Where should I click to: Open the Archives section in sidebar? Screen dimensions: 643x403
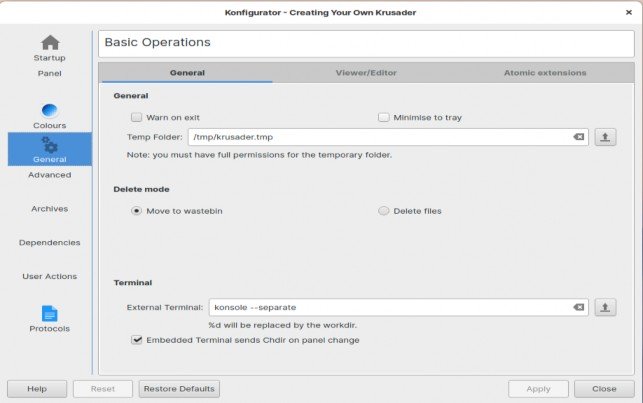click(50, 209)
